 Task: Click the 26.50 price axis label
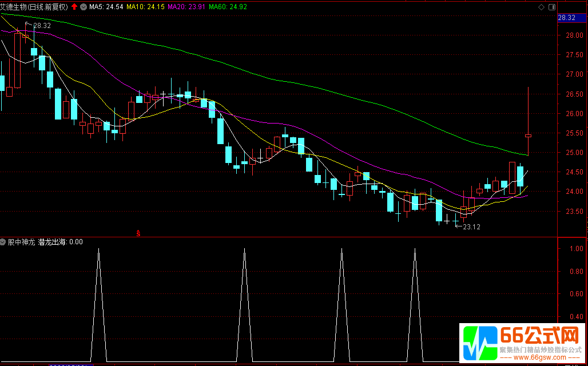(575, 94)
